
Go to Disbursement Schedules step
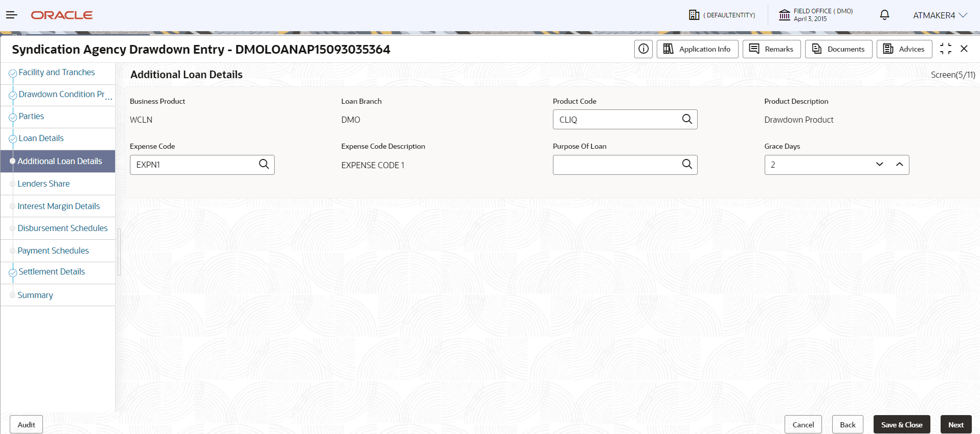62,228
